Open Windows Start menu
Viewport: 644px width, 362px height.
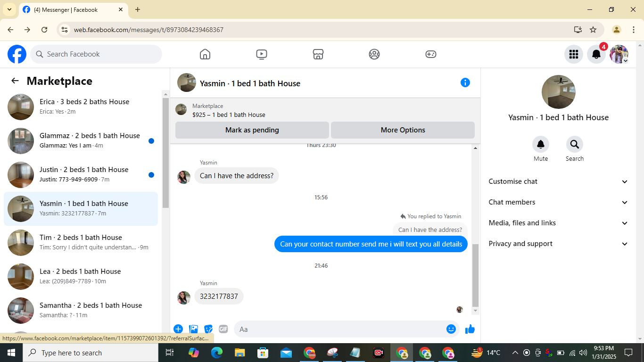point(11,353)
